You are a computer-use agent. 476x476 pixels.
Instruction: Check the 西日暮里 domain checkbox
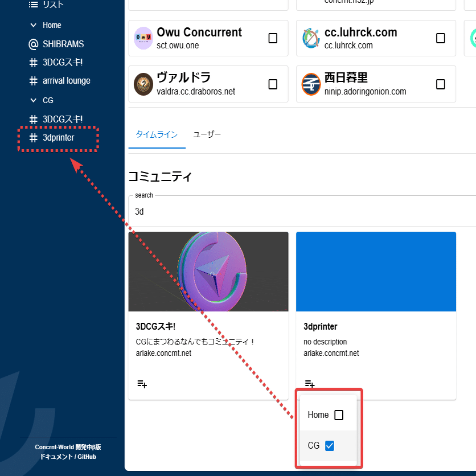[440, 84]
